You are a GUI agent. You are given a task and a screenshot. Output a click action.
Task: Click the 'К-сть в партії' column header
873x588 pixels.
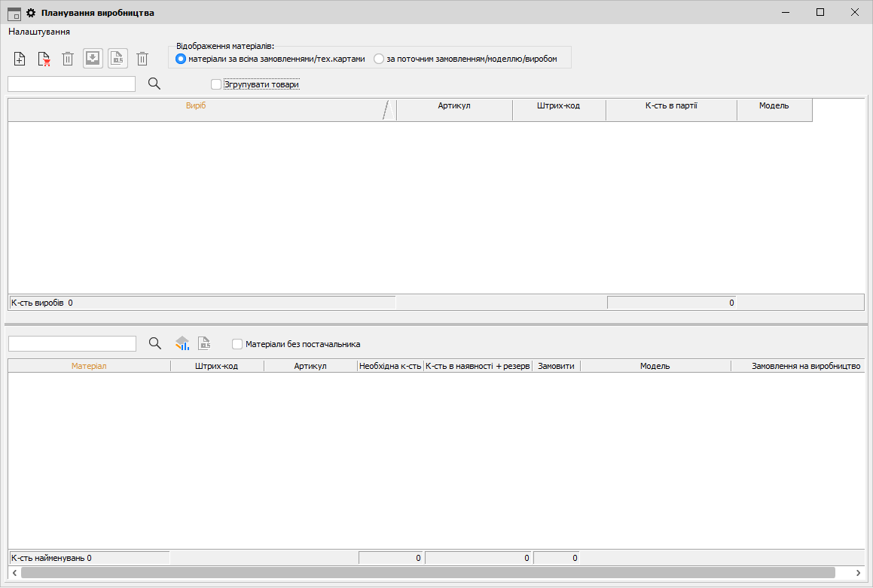tap(670, 106)
